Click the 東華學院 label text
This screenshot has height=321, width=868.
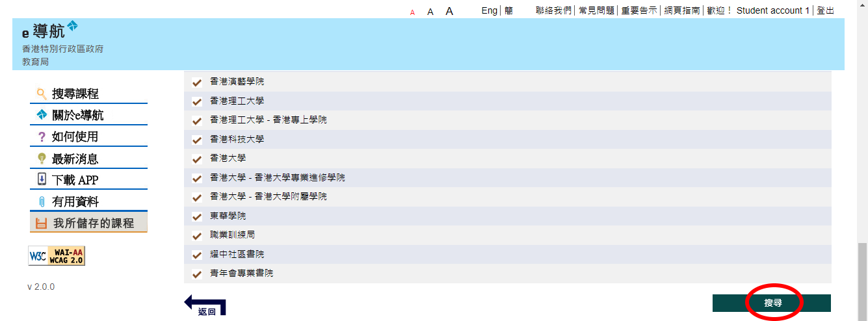pyautogui.click(x=228, y=216)
